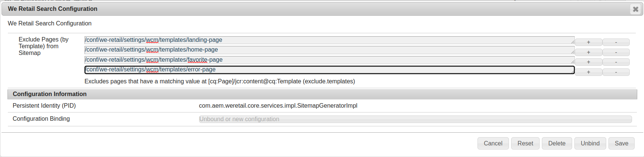
Task: Edit the favorite-page template path field
Action: [x=329, y=60]
